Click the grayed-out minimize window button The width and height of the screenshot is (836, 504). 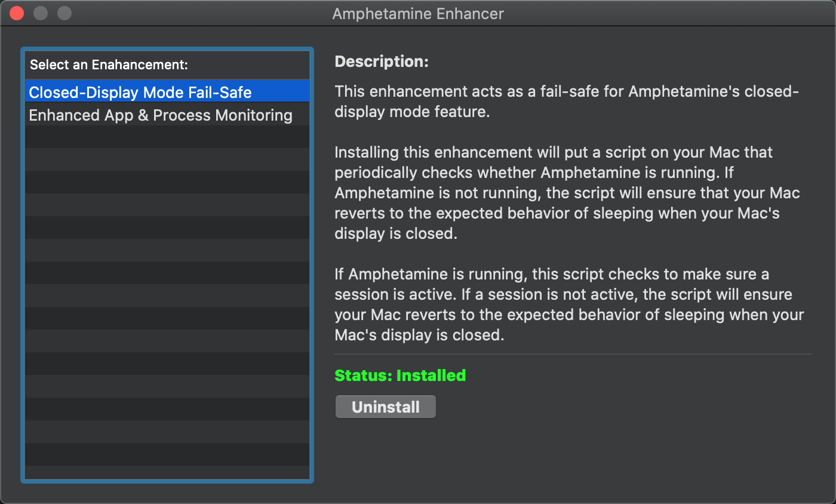tap(41, 13)
